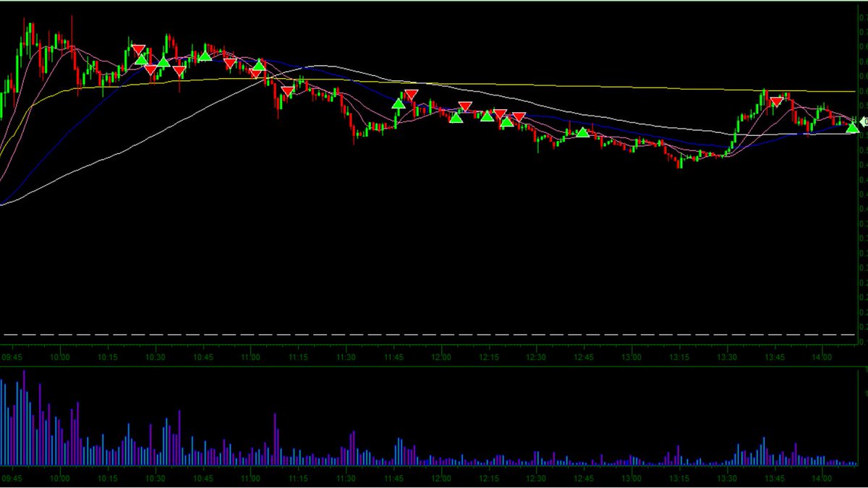This screenshot has height=488, width=868.
Task: Click 12:00 on the price chart time axis
Action: [x=441, y=357]
